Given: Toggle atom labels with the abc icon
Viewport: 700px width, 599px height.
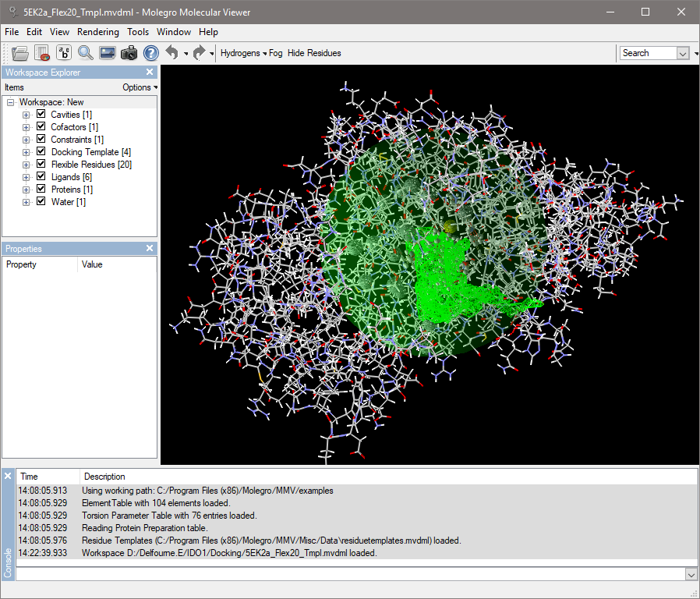Looking at the screenshot, I should (64, 53).
